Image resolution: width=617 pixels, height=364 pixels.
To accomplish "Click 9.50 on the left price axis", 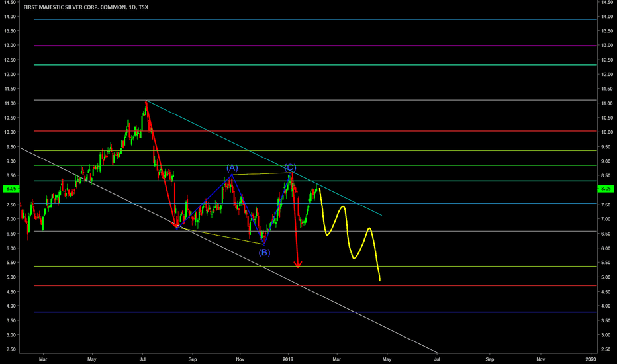I will pyautogui.click(x=10, y=147).
